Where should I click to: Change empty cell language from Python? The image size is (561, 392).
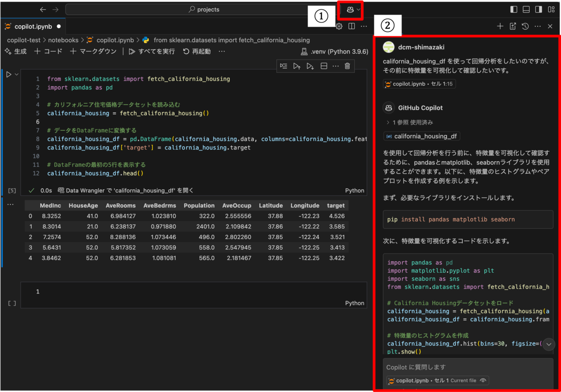tap(354, 303)
